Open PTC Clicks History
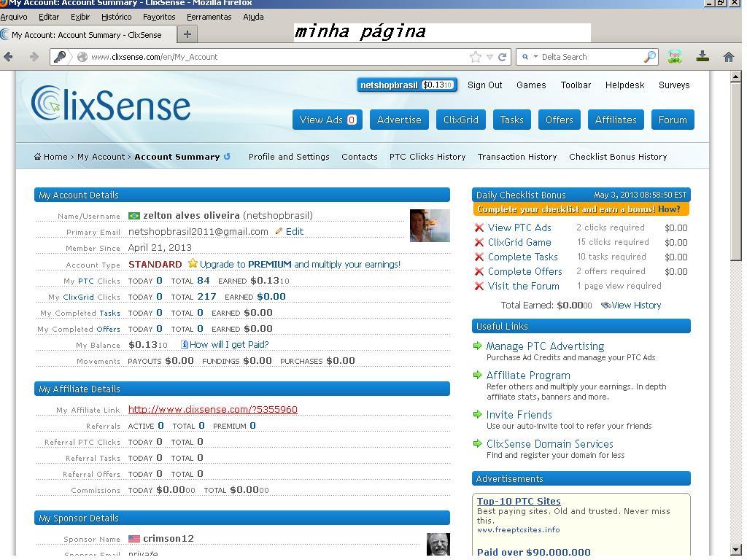 click(427, 157)
